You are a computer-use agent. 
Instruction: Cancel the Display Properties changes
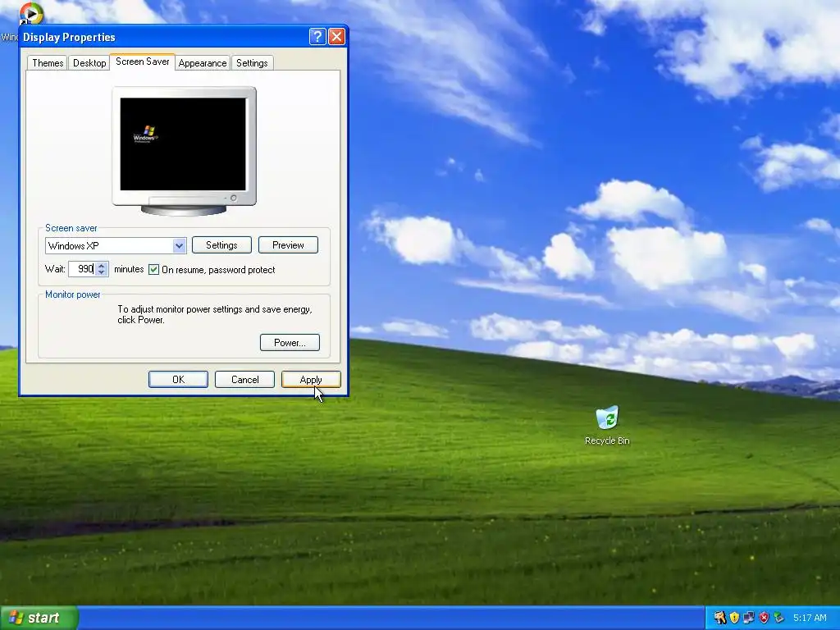pos(244,379)
